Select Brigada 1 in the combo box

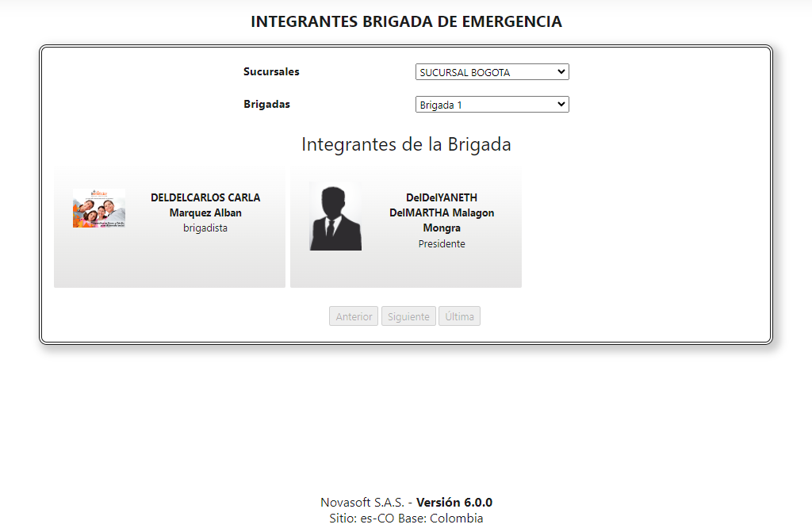(492, 104)
